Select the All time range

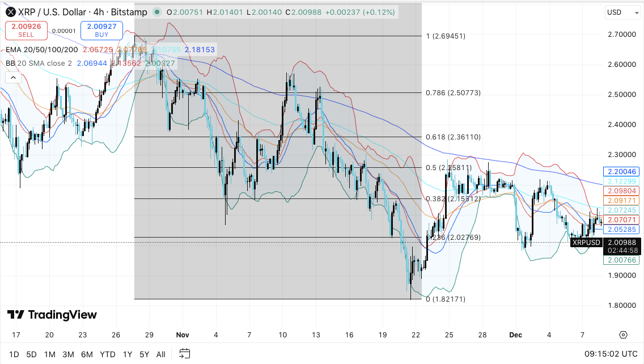pos(161,354)
